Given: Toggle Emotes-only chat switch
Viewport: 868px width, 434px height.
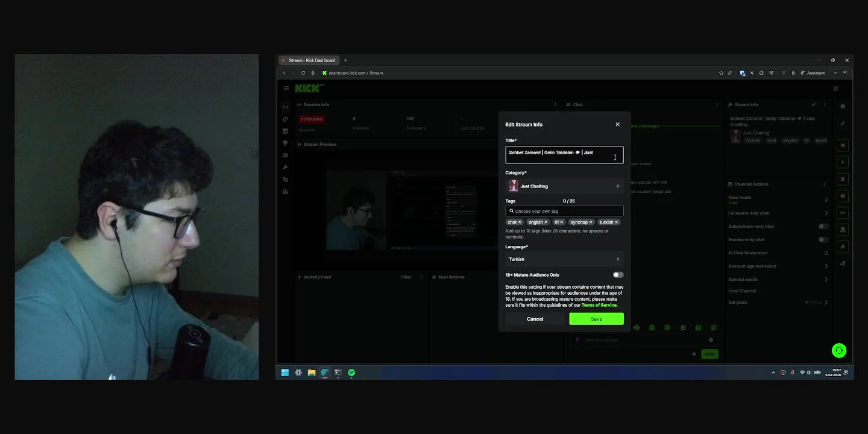Looking at the screenshot, I should pyautogui.click(x=823, y=239).
